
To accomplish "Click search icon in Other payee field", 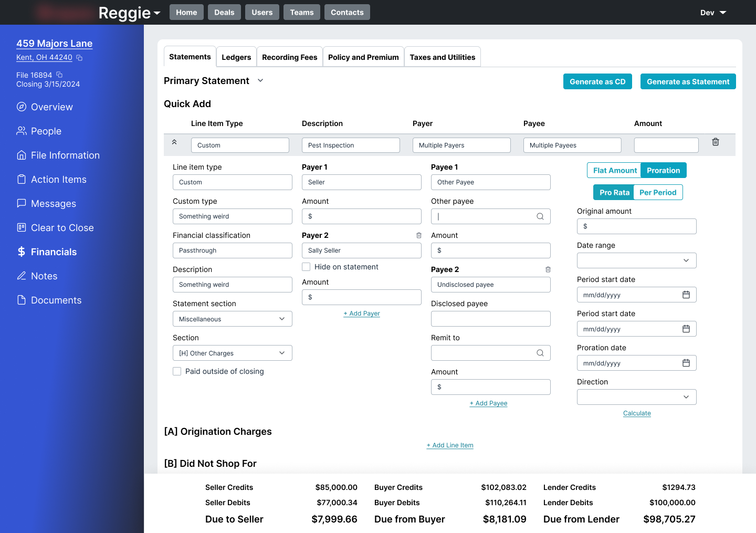I will click(x=540, y=216).
